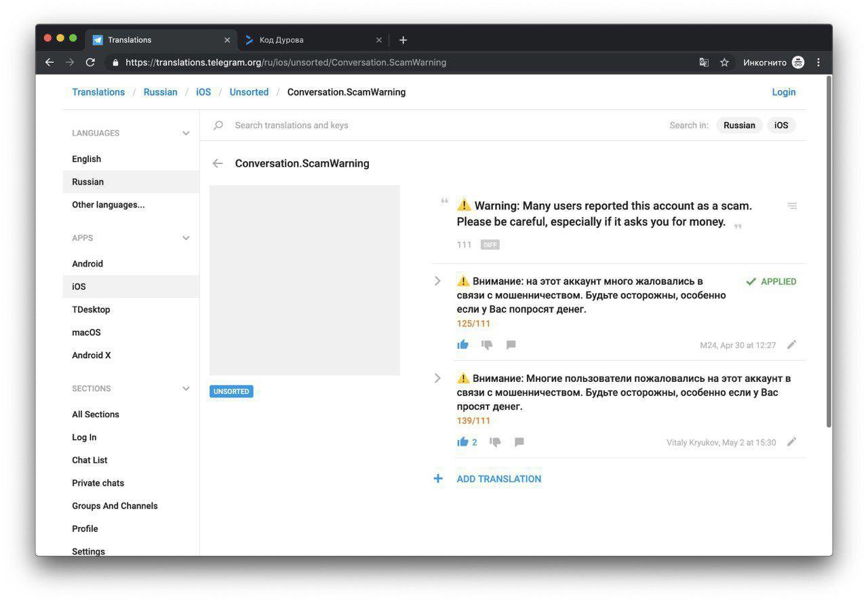Click the browser back arrow
The width and height of the screenshot is (868, 603).
click(50, 62)
